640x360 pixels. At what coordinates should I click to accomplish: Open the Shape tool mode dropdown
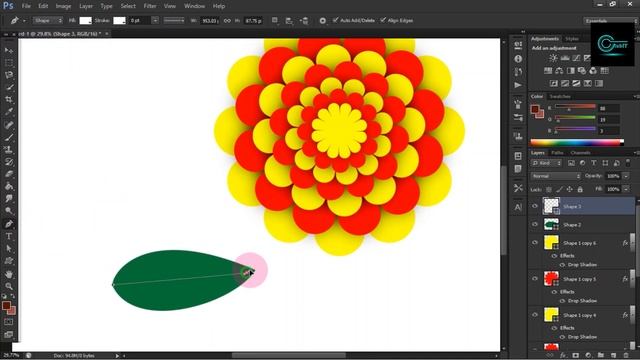coord(48,20)
